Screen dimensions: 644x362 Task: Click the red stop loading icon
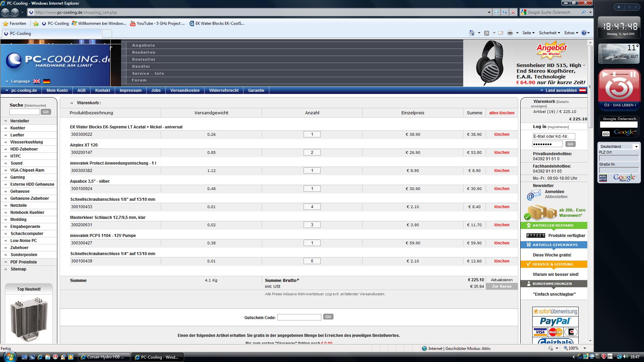point(513,12)
